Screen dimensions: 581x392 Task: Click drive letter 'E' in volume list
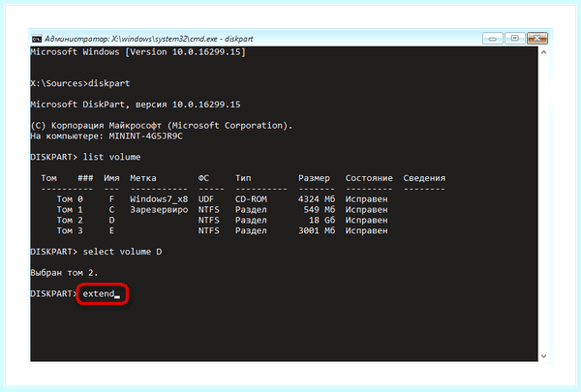pyautogui.click(x=111, y=230)
